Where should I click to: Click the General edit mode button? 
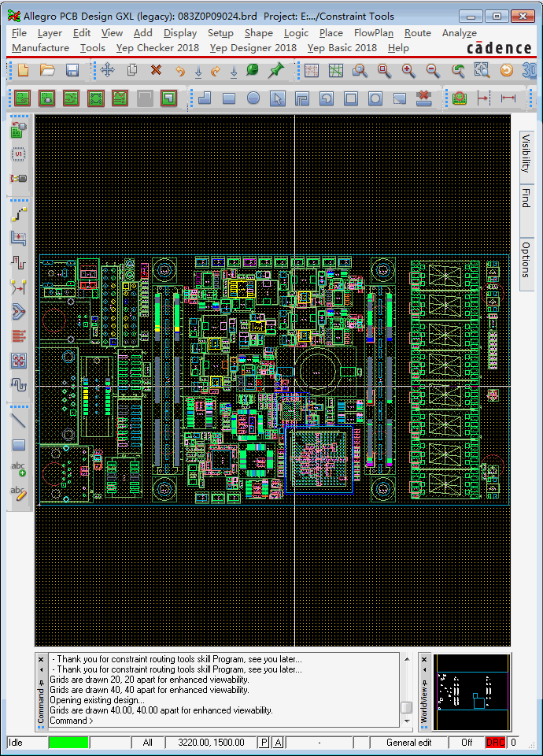(x=409, y=743)
